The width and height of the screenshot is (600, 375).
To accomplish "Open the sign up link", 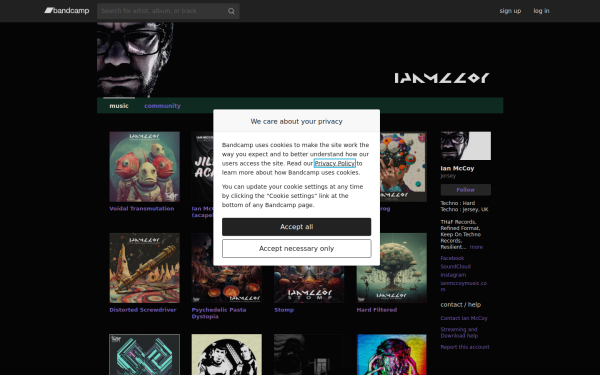I will pos(510,11).
